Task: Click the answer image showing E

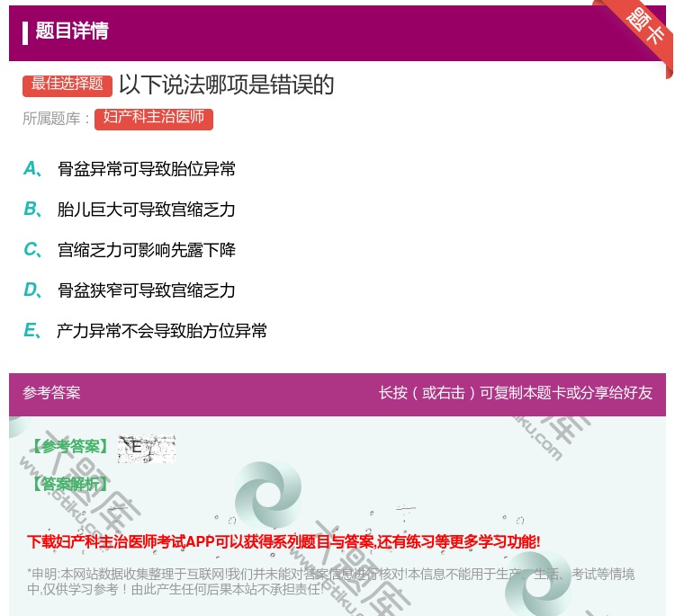Action: pos(147,448)
